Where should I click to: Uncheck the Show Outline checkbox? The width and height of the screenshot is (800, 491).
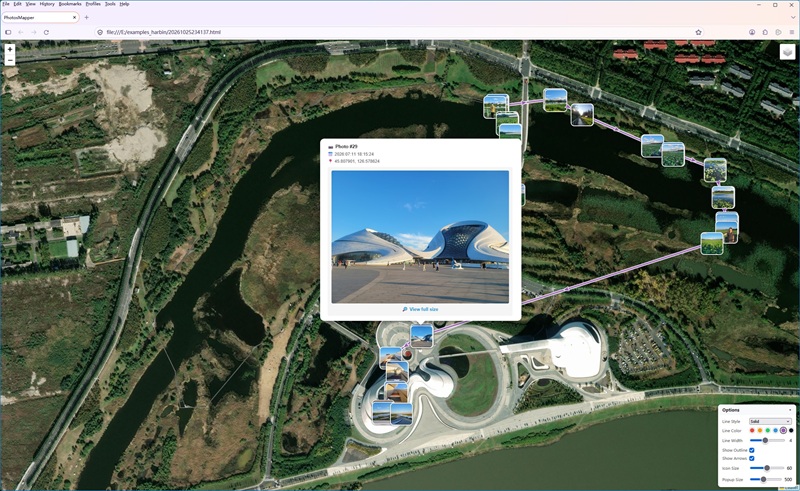pos(752,450)
